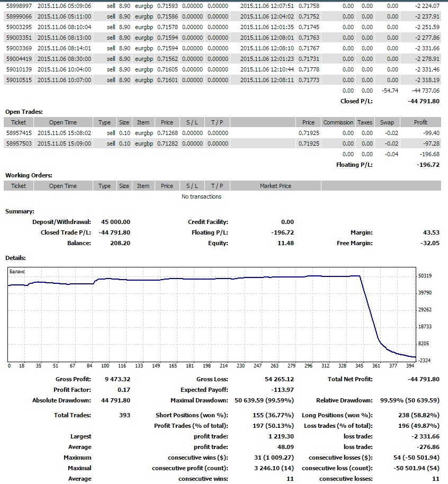Click Market Price column header

tap(275, 186)
